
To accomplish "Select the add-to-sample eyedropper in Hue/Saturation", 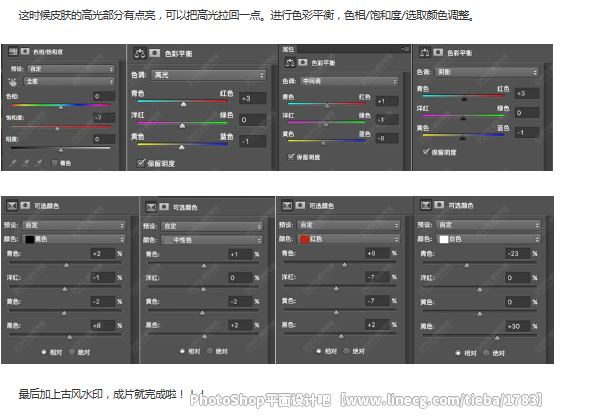I will coord(26,163).
